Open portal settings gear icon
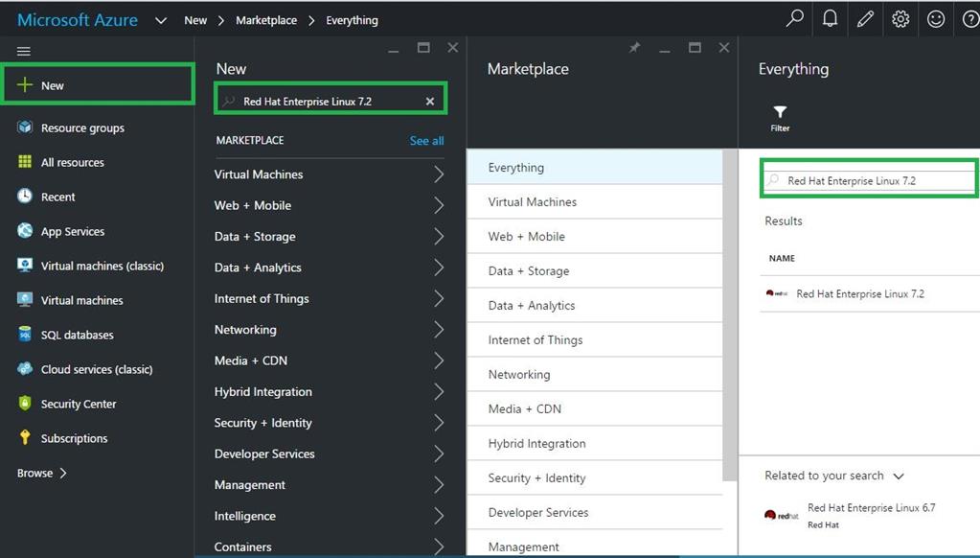Screen dimensions: 980x558 click(x=900, y=19)
